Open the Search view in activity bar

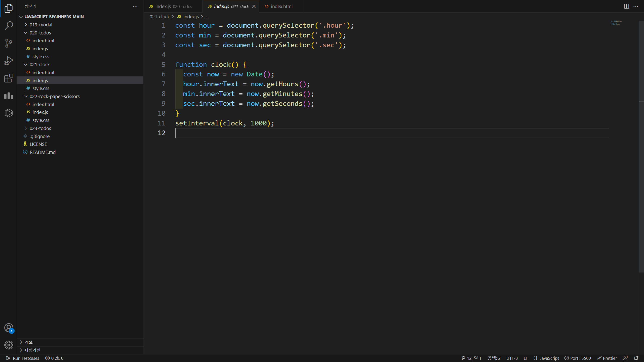click(9, 26)
